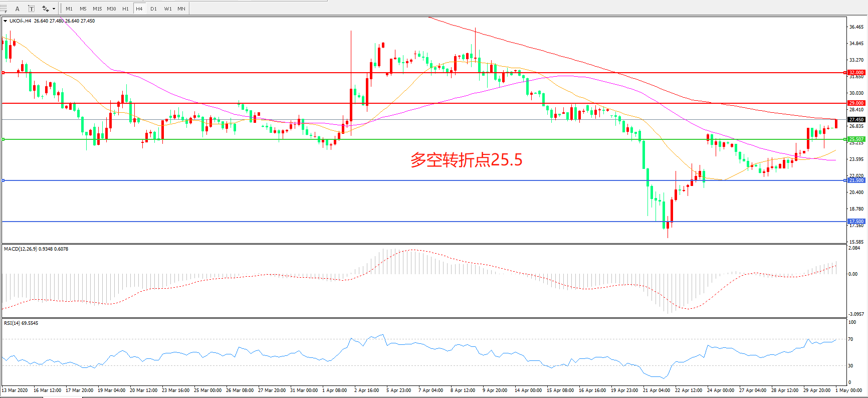Select the Text tool (letter A)
Image resolution: width=868 pixels, height=398 pixels.
(18, 9)
